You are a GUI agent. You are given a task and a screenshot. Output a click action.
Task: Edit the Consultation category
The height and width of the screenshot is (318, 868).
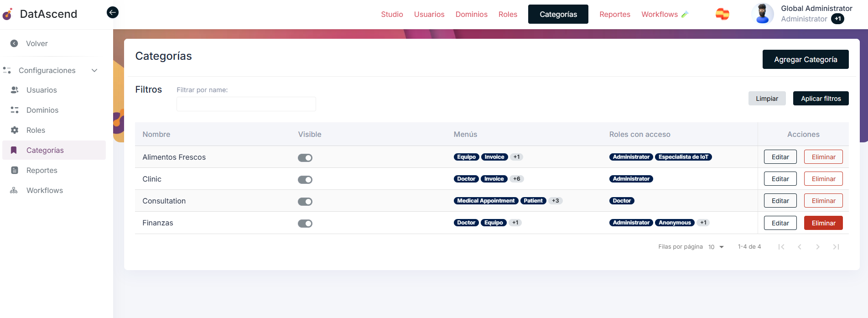pyautogui.click(x=780, y=201)
